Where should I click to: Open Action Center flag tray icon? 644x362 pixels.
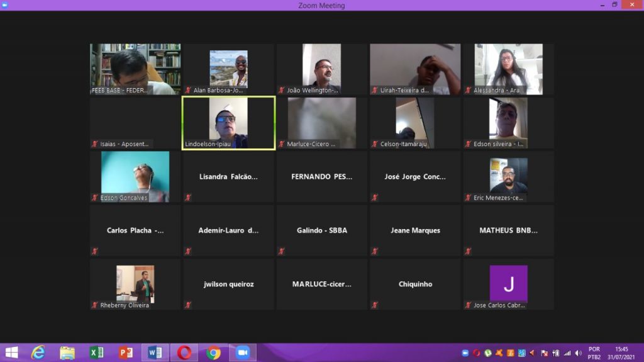pyautogui.click(x=544, y=353)
